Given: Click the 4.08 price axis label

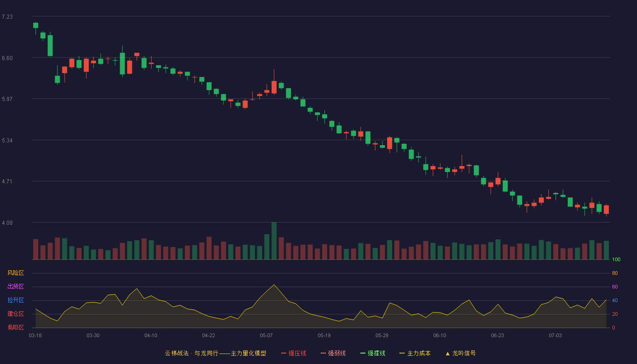Looking at the screenshot, I should tap(7, 223).
